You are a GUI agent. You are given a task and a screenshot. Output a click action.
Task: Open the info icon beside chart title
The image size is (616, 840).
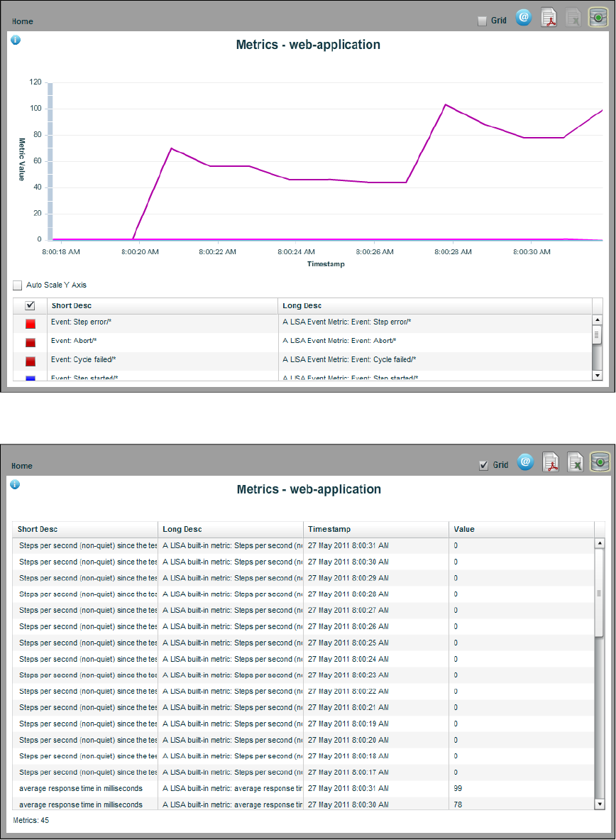point(16,40)
